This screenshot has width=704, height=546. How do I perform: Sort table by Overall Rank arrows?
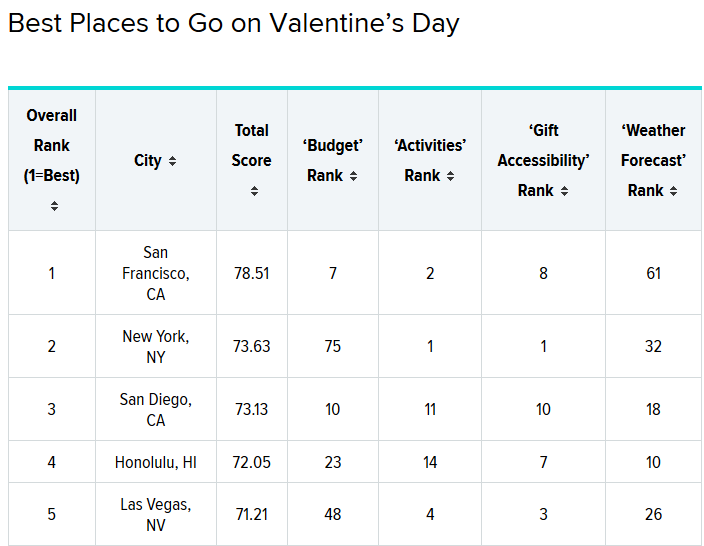coord(54,206)
